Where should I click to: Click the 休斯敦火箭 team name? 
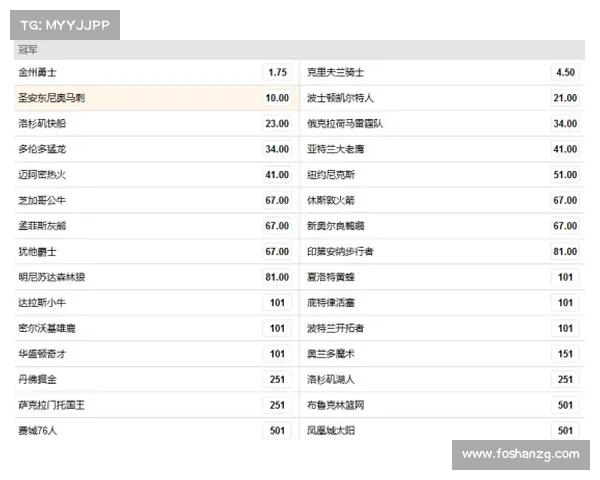click(x=331, y=200)
